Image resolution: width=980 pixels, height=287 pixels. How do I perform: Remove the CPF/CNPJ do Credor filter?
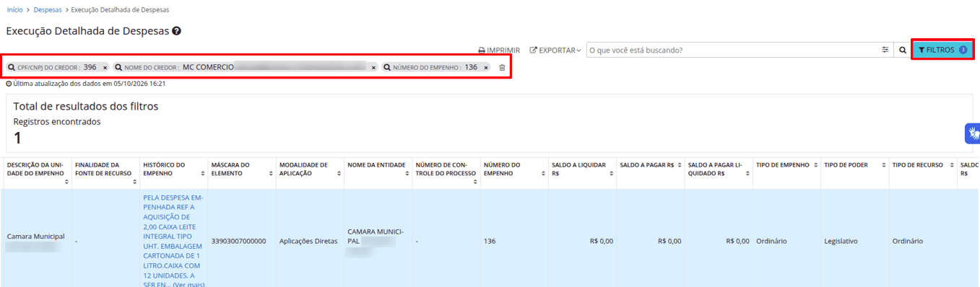click(105, 67)
